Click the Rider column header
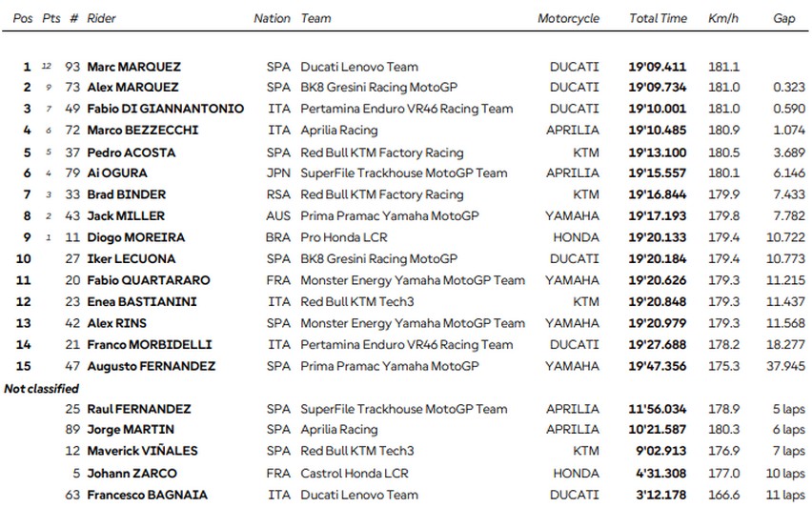The height and width of the screenshot is (508, 812). pyautogui.click(x=101, y=19)
